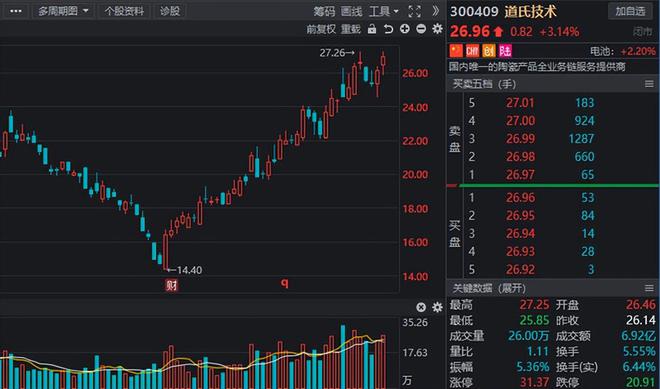Toggle the 重叠 overlay option
Image resolution: width=660 pixels, height=389 pixels.
(x=351, y=29)
